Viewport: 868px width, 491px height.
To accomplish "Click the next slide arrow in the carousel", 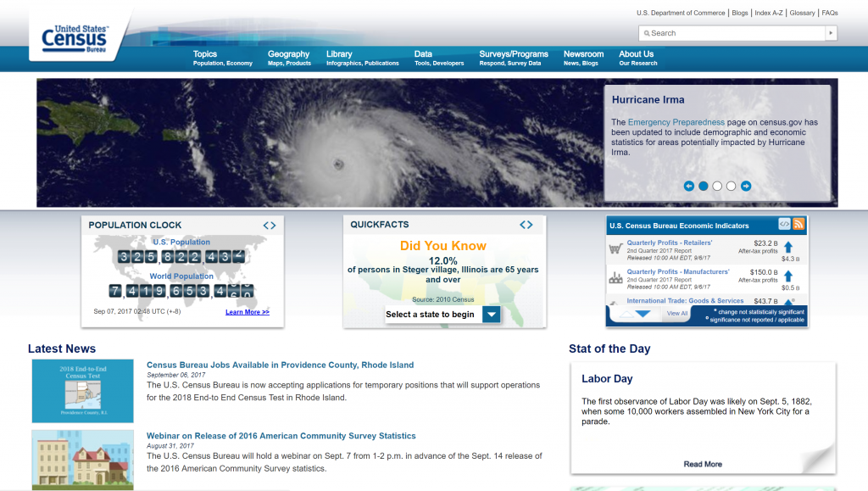I will [x=746, y=186].
